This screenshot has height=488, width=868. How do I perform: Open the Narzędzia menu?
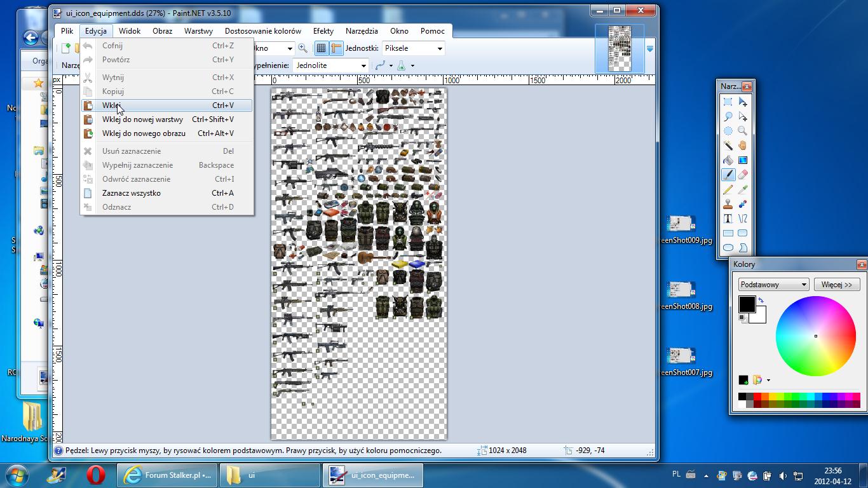[362, 30]
